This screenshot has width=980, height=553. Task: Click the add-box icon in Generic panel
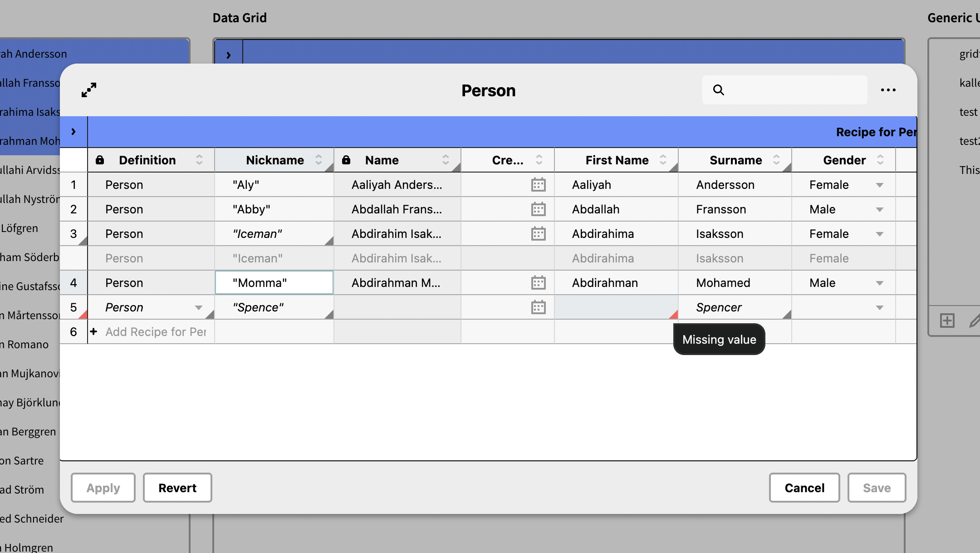(x=947, y=321)
